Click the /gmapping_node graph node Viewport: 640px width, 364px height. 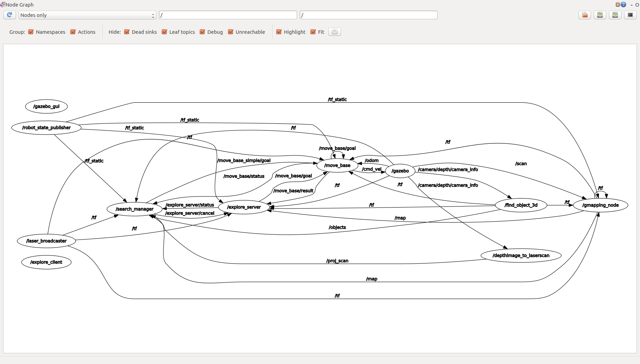[600, 205]
